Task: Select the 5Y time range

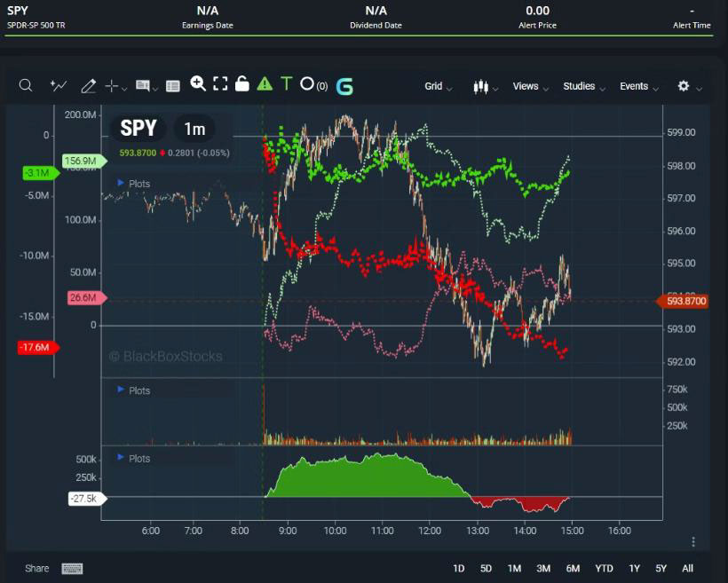Action: (661, 569)
